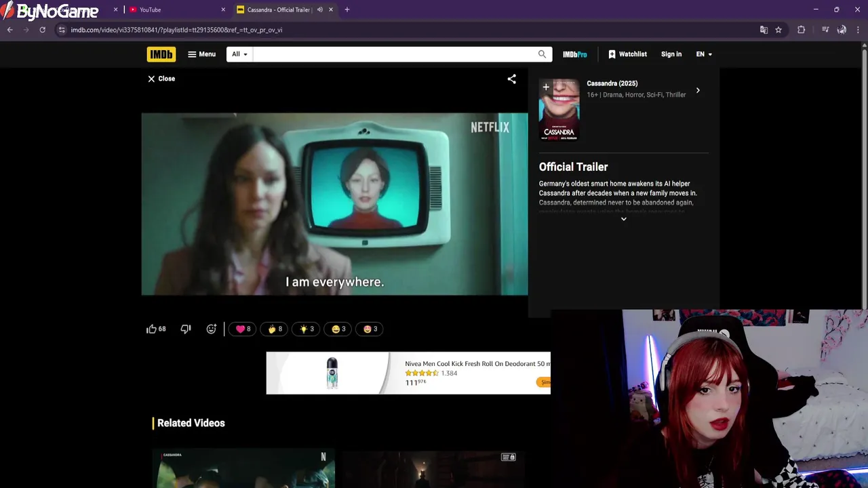
Task: Close the video player via Close
Action: 161,79
